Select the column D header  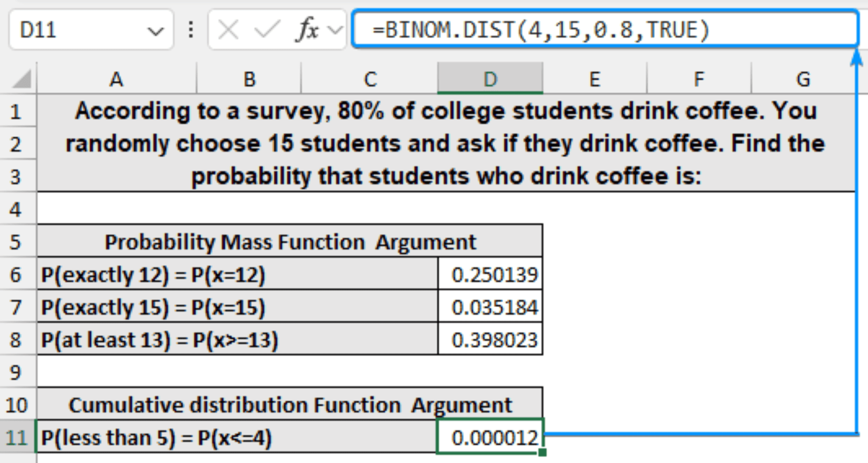point(490,80)
